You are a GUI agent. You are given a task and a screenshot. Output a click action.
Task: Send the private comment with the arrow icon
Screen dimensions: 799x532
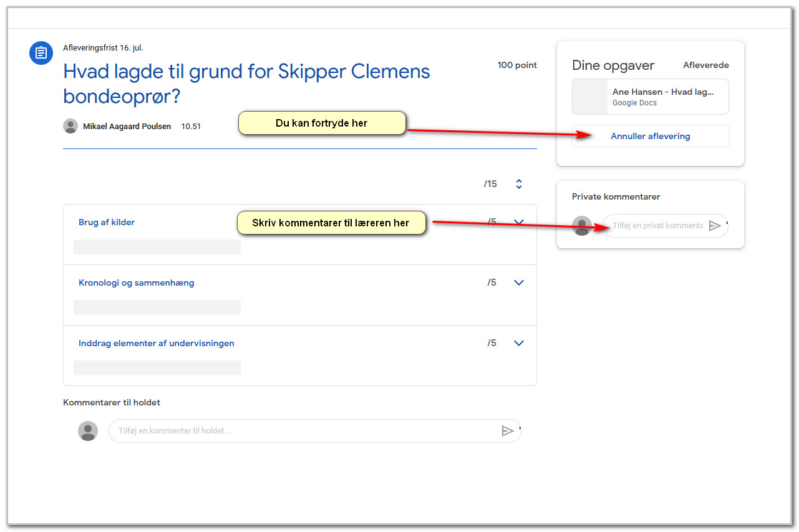click(x=715, y=226)
